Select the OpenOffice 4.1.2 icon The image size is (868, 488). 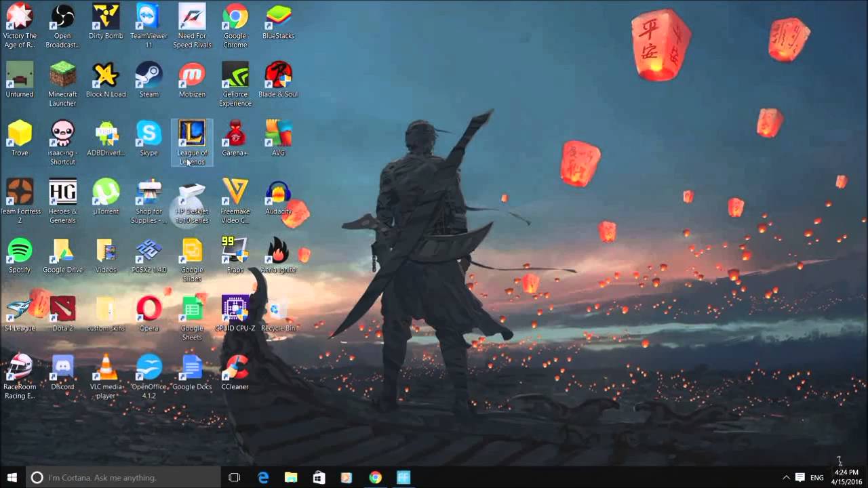[x=149, y=378]
